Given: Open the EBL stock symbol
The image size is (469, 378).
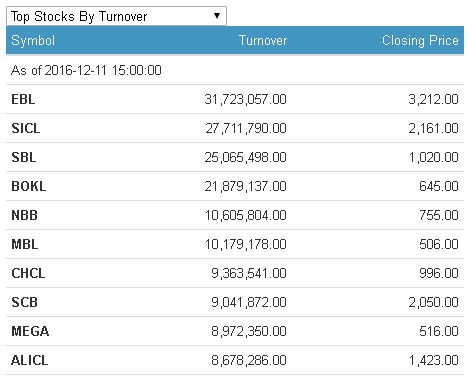Looking at the screenshot, I should click(23, 99).
